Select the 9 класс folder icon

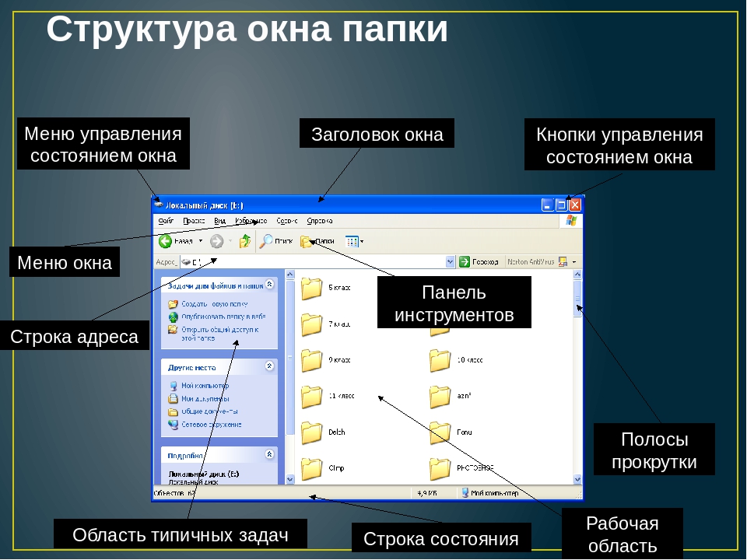tap(311, 361)
